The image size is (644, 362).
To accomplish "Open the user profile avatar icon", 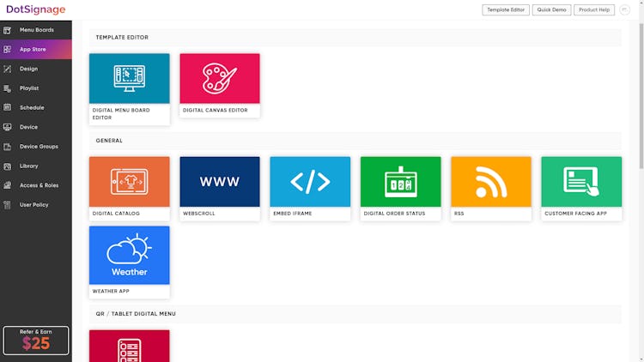I will click(624, 9).
